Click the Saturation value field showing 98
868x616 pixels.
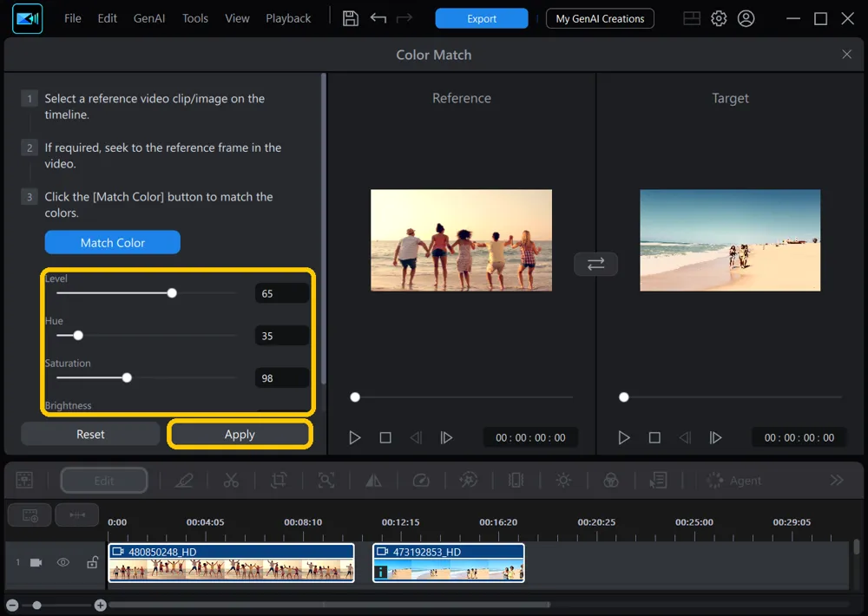[x=282, y=378]
